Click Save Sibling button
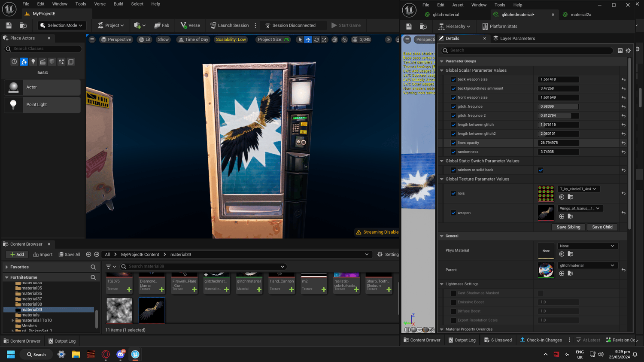This screenshot has height=362, width=644. click(568, 227)
